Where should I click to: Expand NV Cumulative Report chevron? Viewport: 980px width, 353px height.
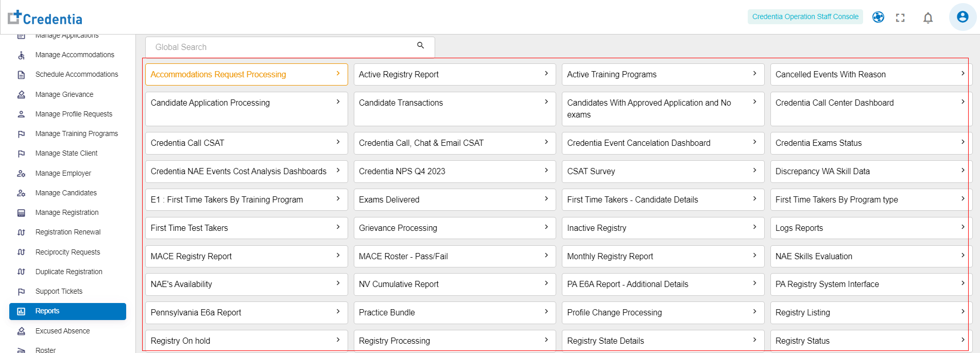pos(546,283)
